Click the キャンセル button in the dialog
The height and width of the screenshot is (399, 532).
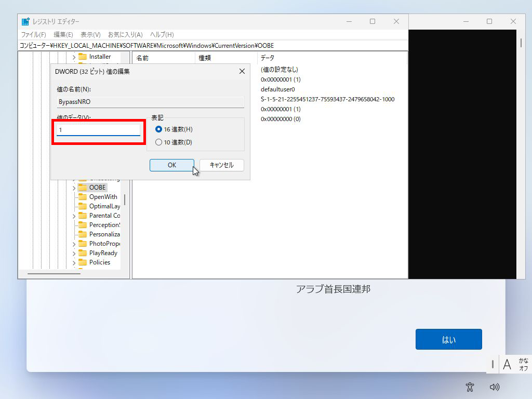coord(221,165)
